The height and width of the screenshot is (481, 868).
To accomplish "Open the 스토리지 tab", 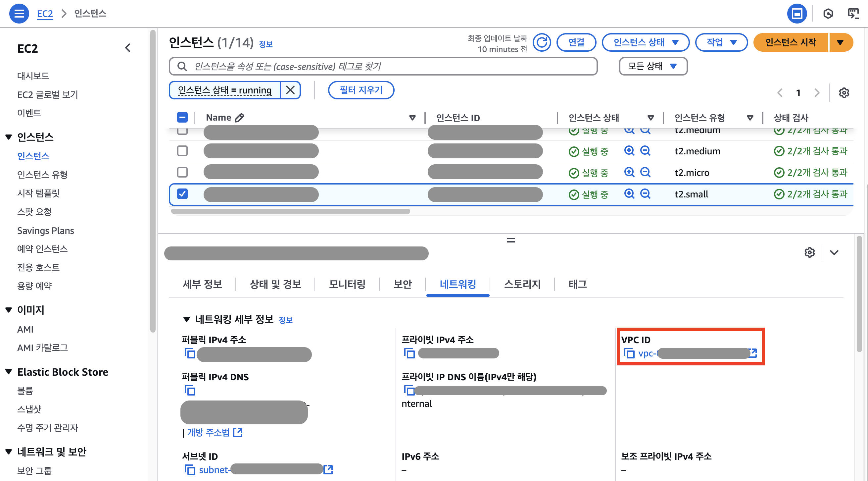I will [522, 284].
